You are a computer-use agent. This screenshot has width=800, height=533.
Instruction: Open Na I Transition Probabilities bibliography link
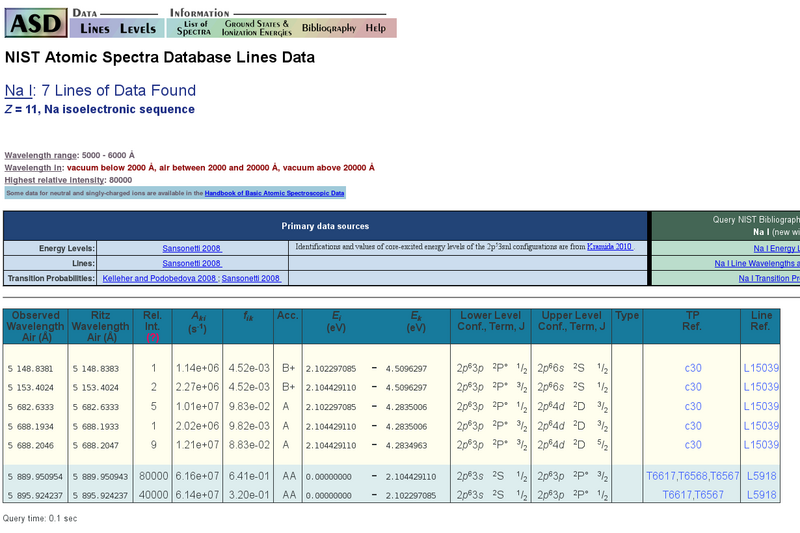pos(769,278)
